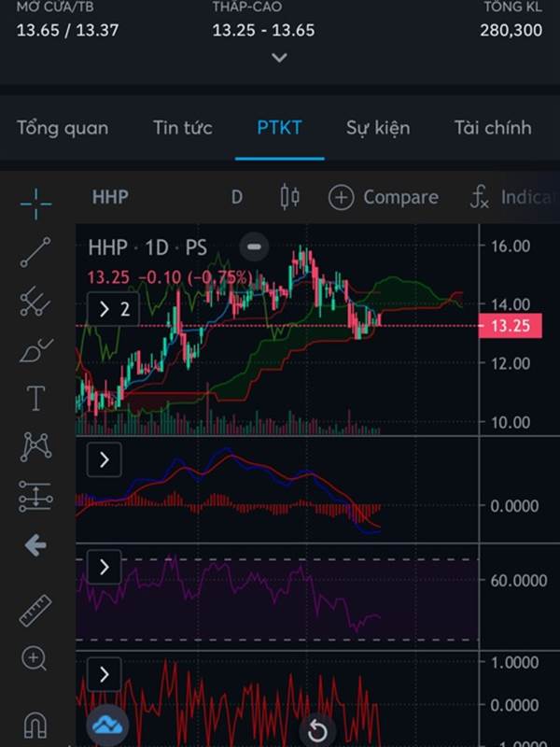The width and height of the screenshot is (560, 747).
Task: Select the PTKT tab
Action: [279, 128]
